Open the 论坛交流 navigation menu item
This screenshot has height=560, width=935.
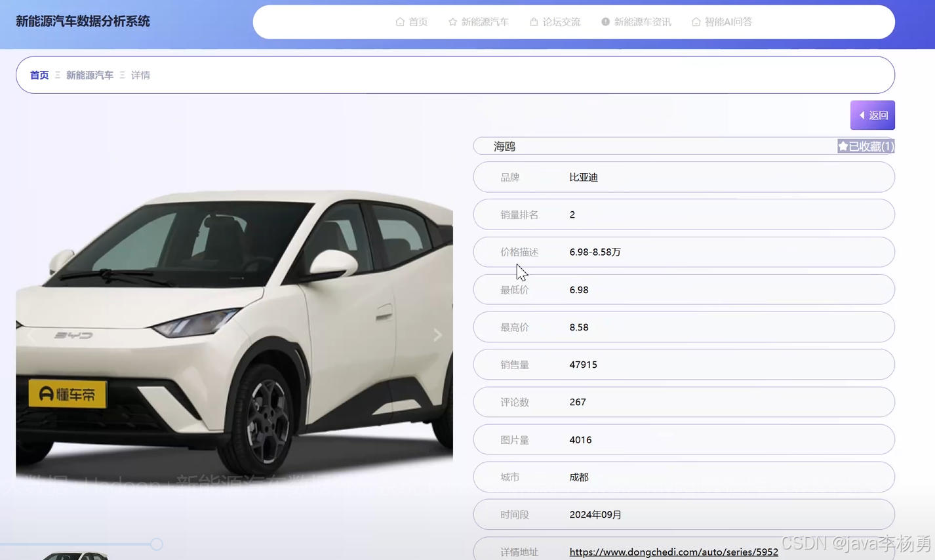click(555, 22)
